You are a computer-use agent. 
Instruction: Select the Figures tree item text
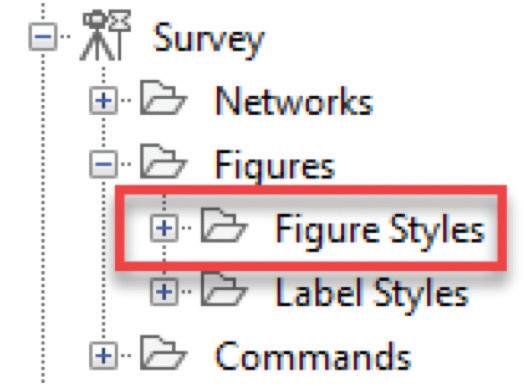pyautogui.click(x=275, y=166)
